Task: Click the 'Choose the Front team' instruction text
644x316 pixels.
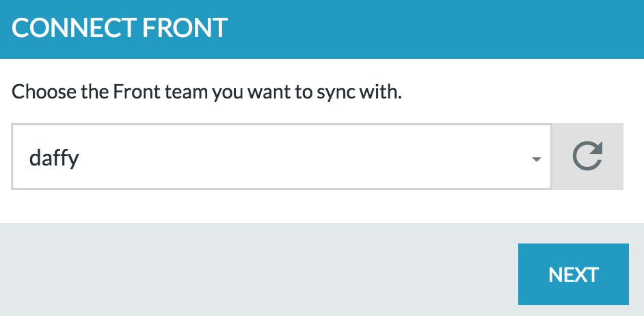Action: click(206, 92)
